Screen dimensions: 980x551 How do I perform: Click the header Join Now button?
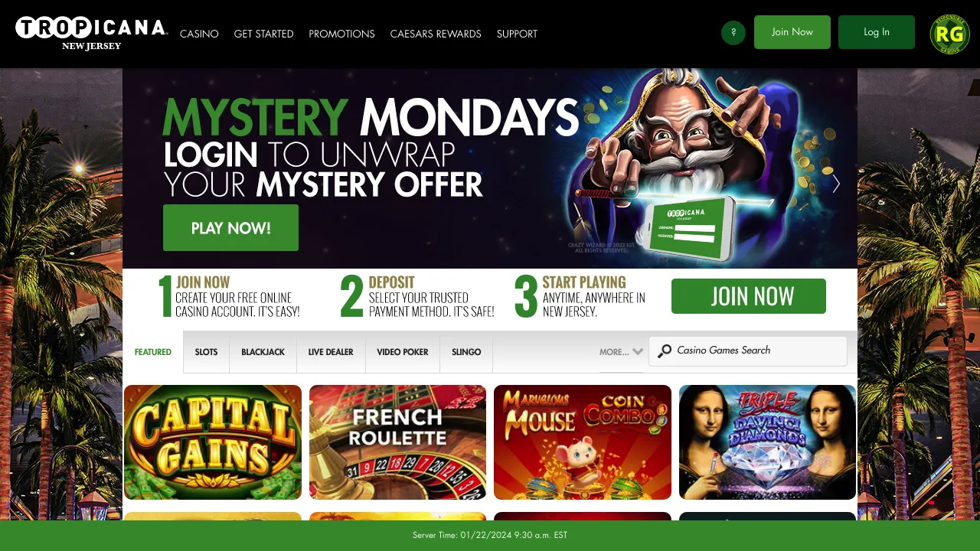792,32
